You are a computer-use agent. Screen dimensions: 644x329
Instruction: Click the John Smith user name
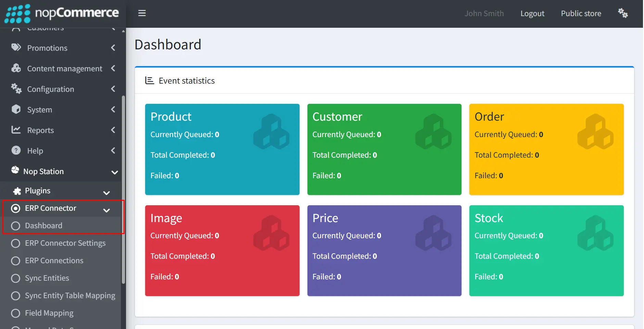point(484,13)
